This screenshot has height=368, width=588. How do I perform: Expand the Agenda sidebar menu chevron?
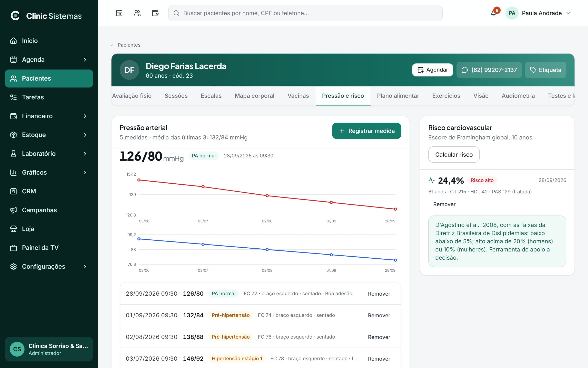pos(85,60)
